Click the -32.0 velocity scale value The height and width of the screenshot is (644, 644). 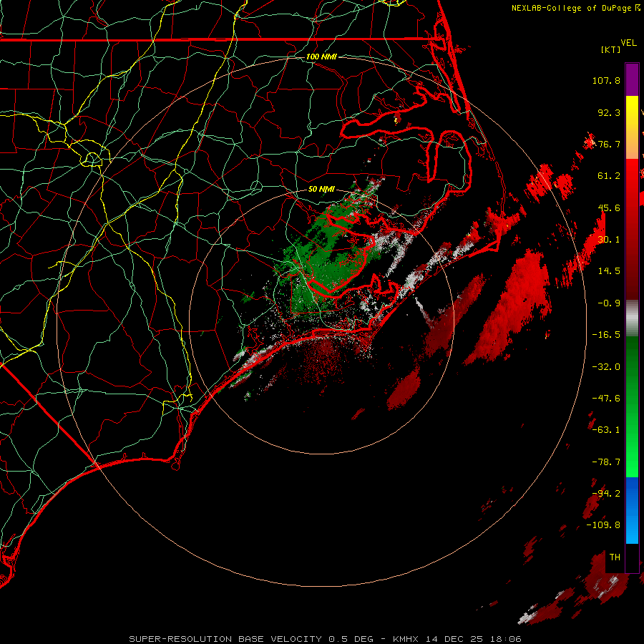coord(606,367)
